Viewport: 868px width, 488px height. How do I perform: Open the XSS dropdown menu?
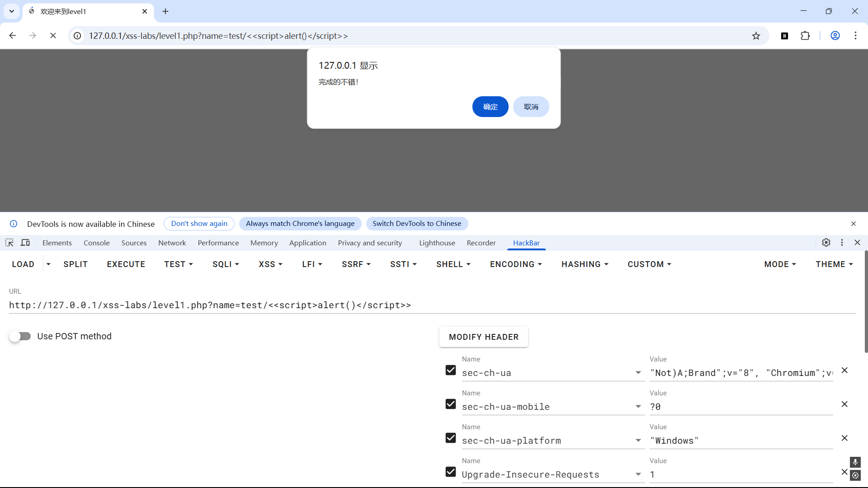coord(270,264)
